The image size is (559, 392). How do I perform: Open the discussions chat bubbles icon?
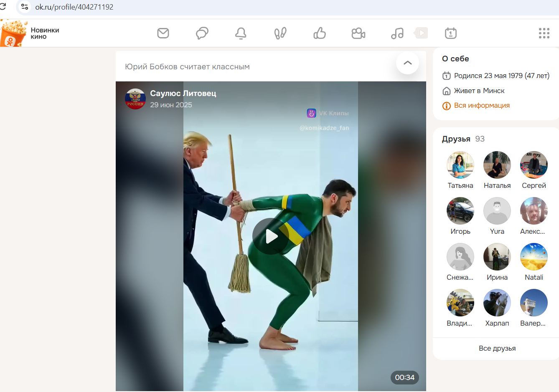click(x=202, y=33)
